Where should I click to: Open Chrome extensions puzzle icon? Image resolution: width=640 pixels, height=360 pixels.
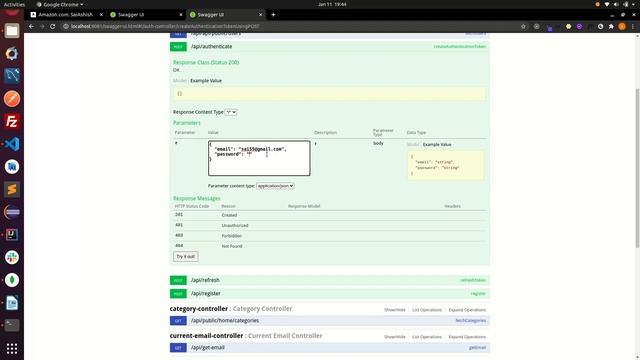(x=611, y=26)
